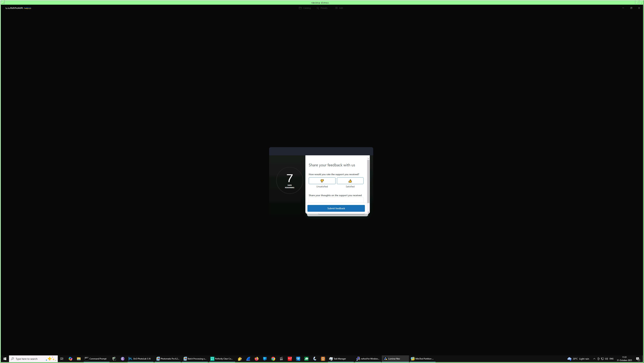Click the ENG language indicator
Viewport: 644px width, 363px height.
611,359
